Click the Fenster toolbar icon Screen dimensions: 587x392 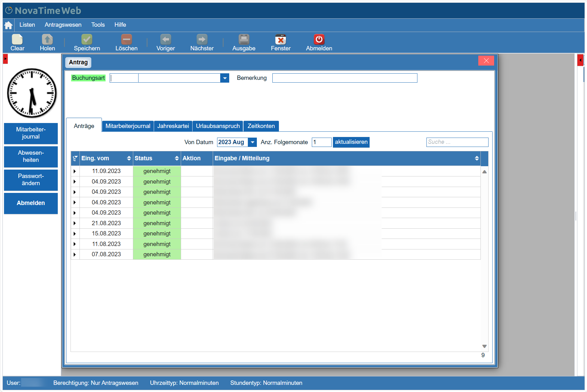pos(280,40)
